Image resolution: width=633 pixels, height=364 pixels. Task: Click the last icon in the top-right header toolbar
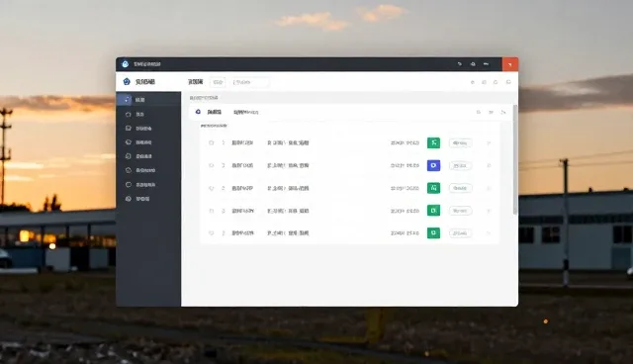[508, 82]
